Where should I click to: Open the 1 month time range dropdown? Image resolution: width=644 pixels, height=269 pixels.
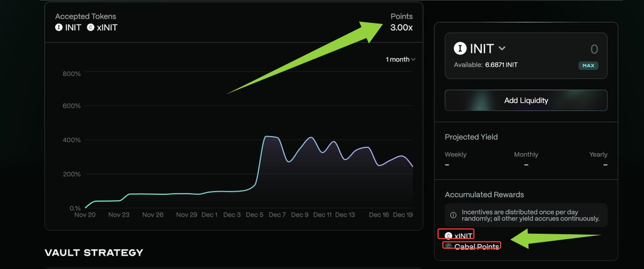click(x=400, y=59)
